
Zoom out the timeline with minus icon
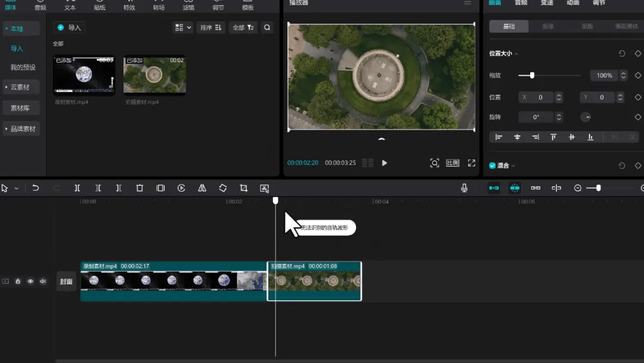[x=577, y=188]
